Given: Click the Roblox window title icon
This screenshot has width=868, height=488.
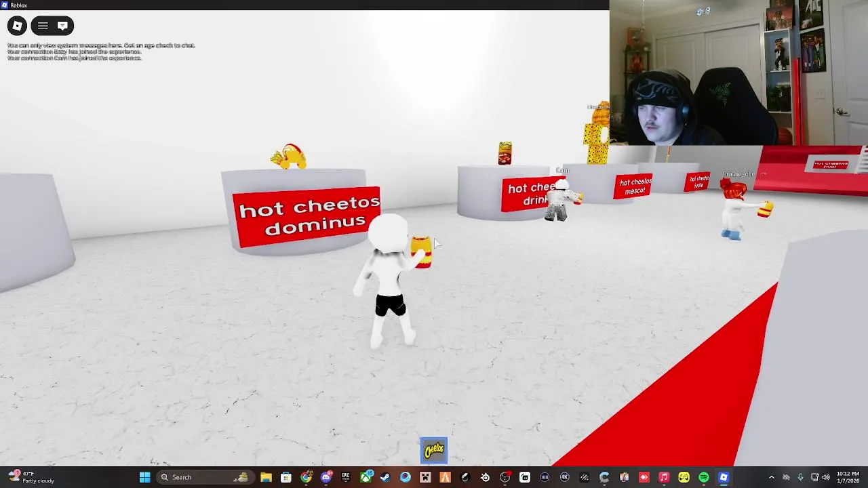Looking at the screenshot, I should pyautogui.click(x=5, y=5).
